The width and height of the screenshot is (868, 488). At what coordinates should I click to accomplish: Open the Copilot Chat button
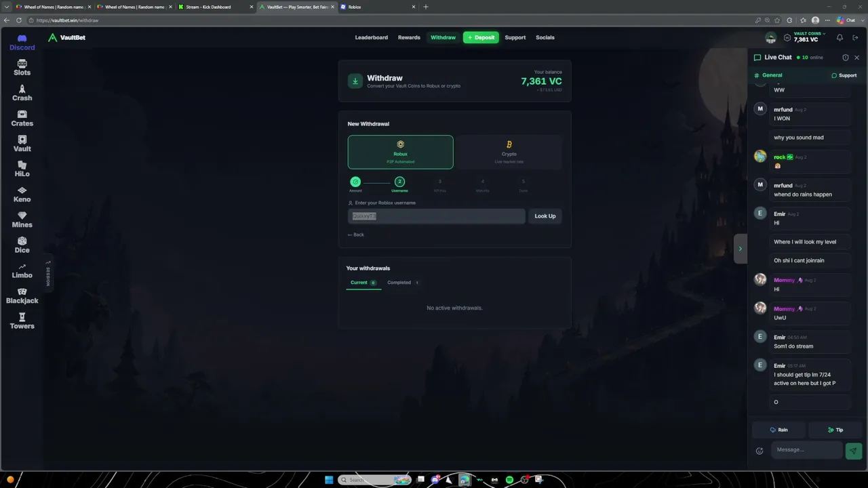(x=846, y=20)
